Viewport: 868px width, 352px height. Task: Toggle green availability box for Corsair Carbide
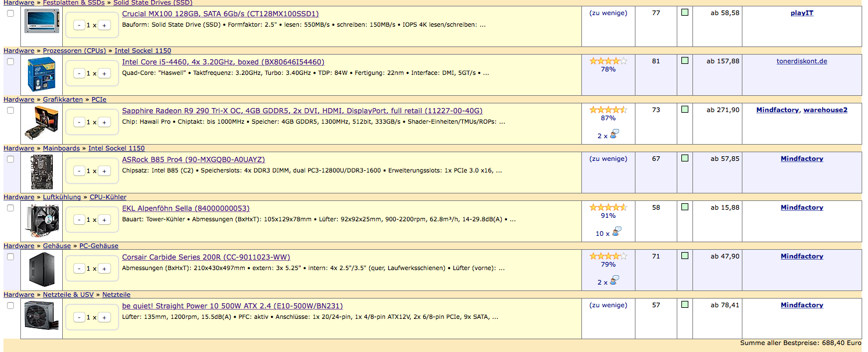[685, 256]
